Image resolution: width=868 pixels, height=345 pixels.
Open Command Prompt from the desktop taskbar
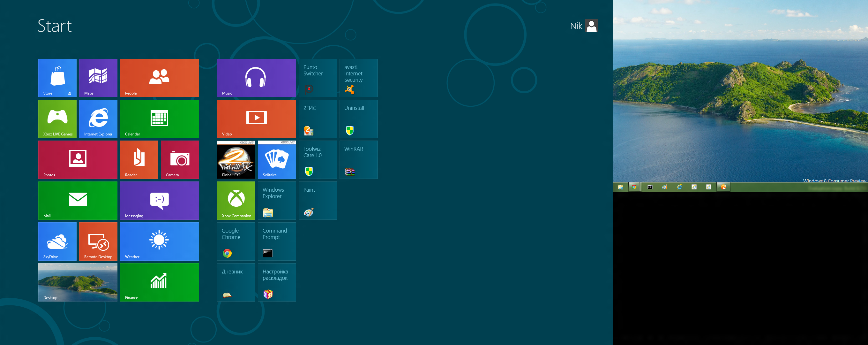650,187
